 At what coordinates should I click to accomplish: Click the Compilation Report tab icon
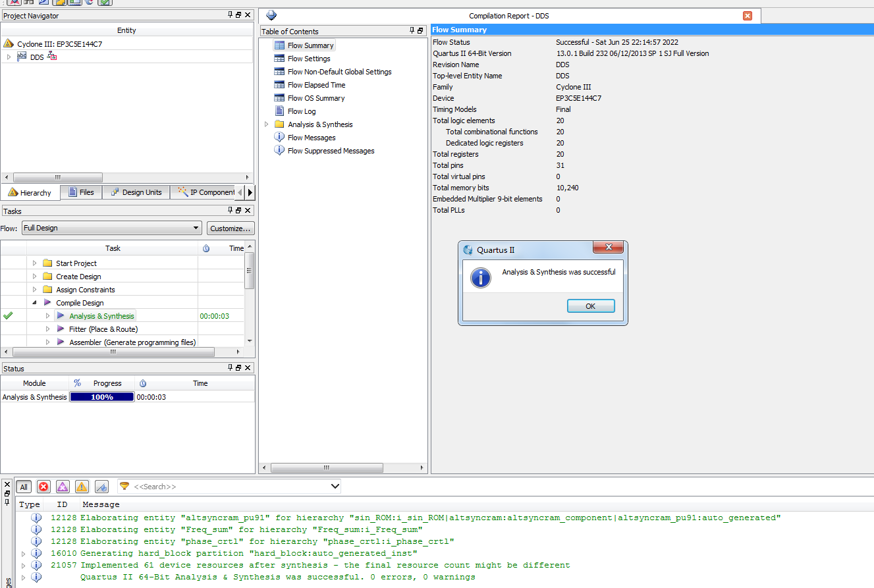click(x=271, y=16)
